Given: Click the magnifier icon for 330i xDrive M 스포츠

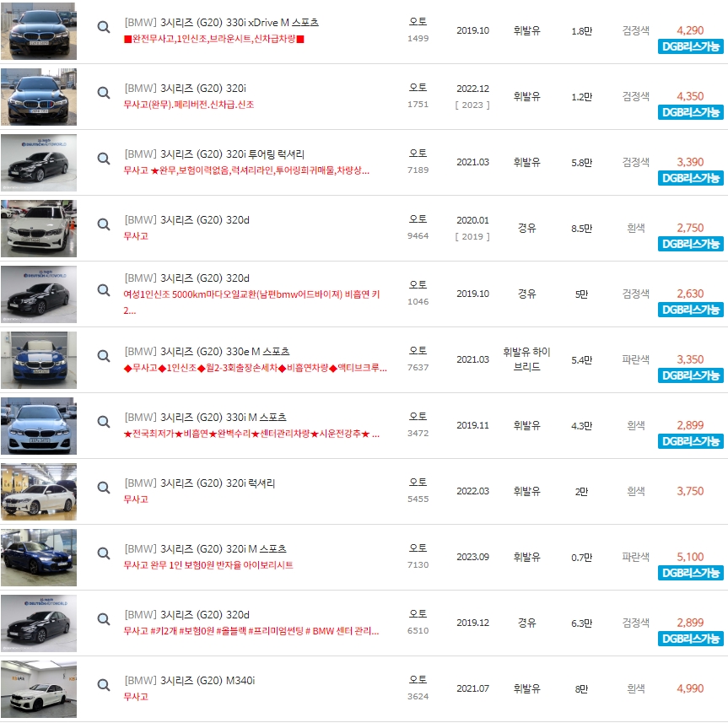Looking at the screenshot, I should click(x=104, y=27).
